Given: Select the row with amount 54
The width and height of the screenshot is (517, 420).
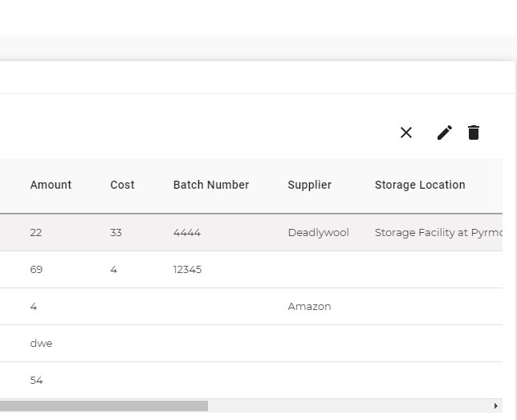Looking at the screenshot, I should click(36, 381).
